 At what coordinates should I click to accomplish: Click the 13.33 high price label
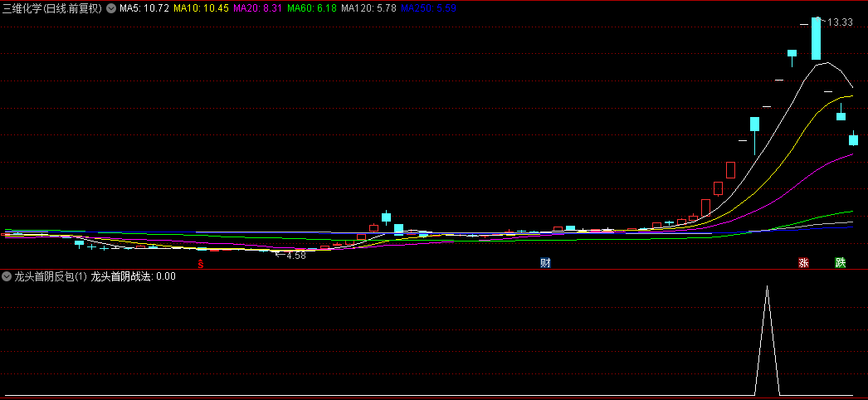coord(841,22)
